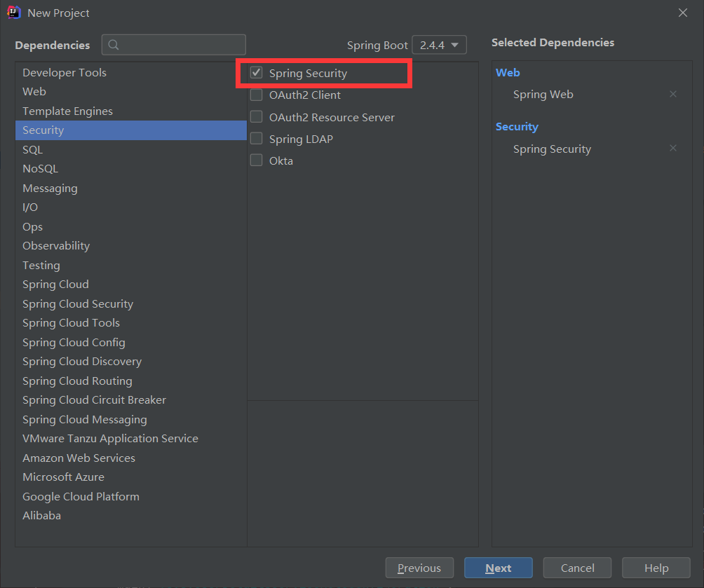Screen dimensions: 704x588
Task: Click the search magnifier icon
Action: point(114,45)
